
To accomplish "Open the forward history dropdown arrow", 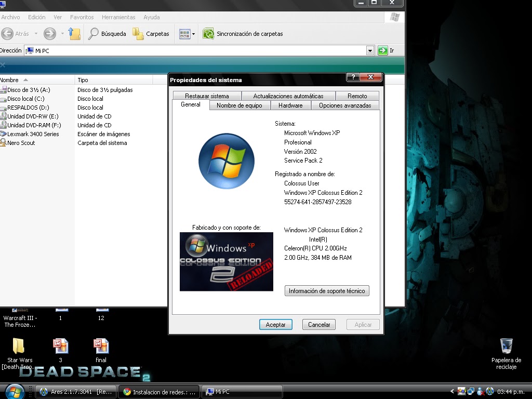I will (62, 34).
